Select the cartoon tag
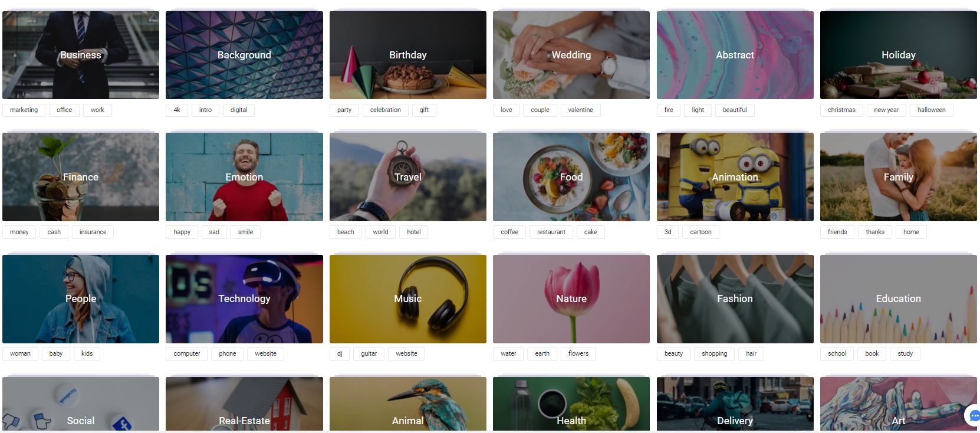Screen dimensions: 980x433 701,232
